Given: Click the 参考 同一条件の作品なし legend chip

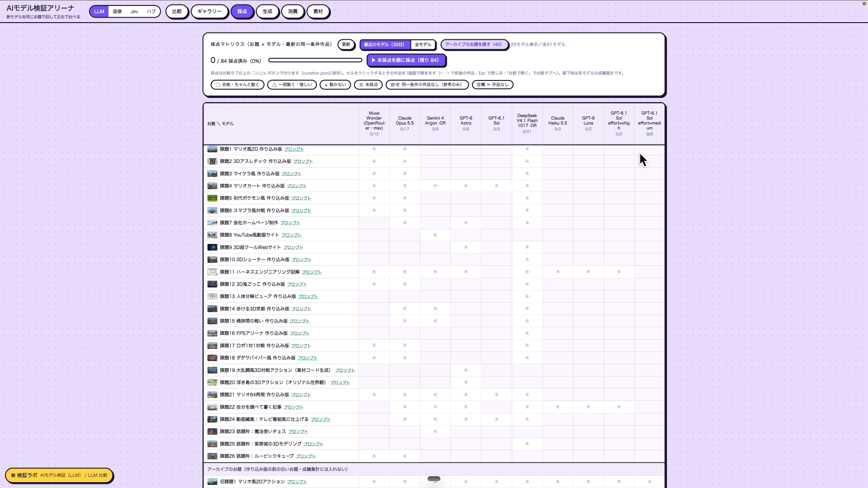Looking at the screenshot, I should pos(427,85).
